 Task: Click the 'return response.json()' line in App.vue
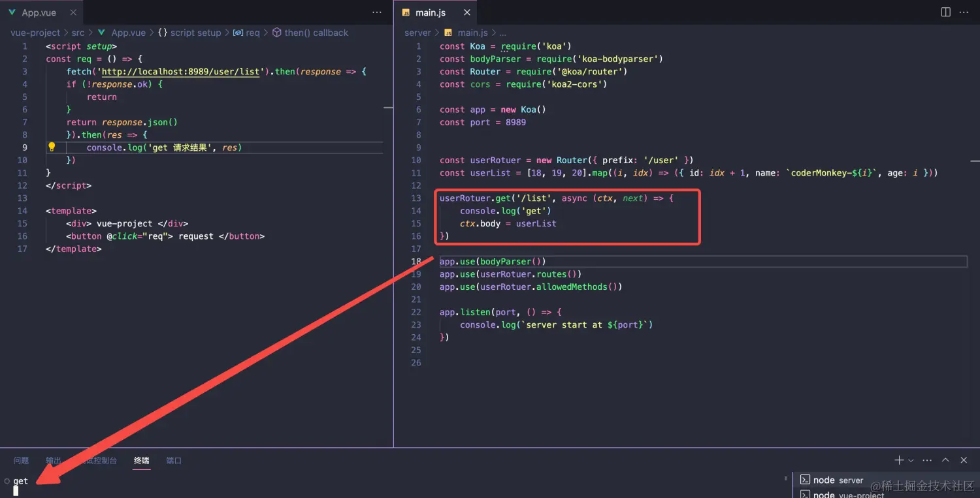122,122
